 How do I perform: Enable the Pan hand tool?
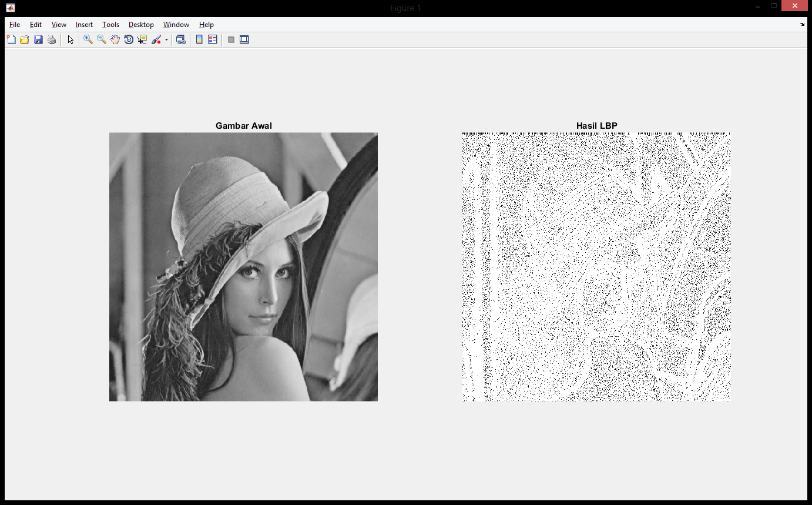click(x=115, y=40)
